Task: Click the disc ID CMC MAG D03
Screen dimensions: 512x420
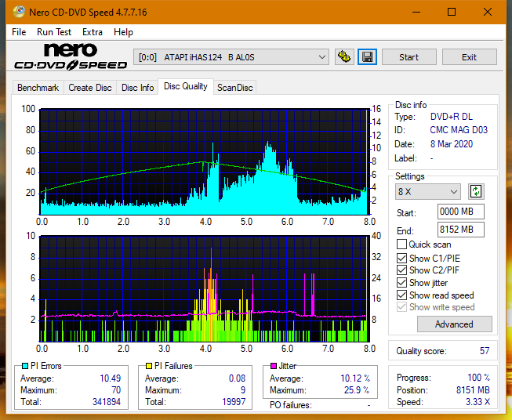Action: coord(459,130)
